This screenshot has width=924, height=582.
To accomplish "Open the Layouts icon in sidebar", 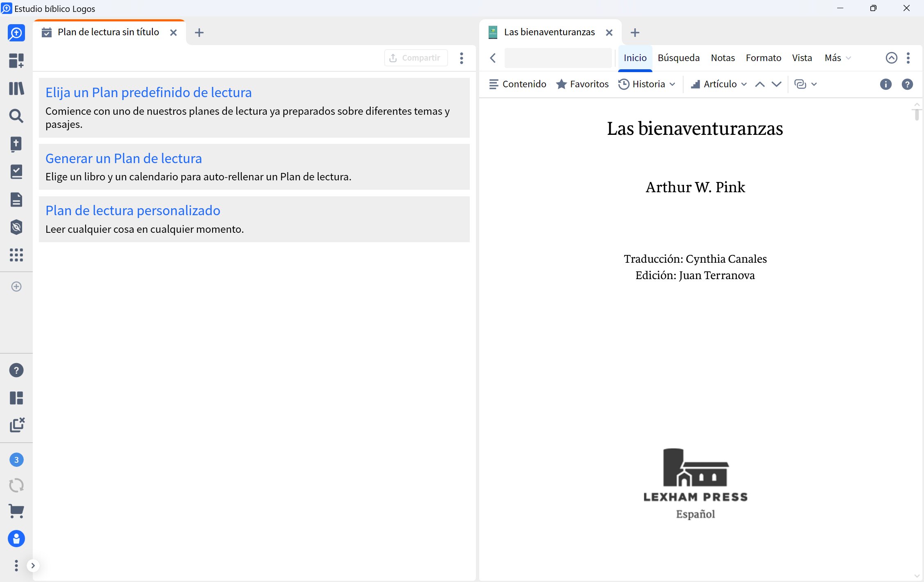I will 16,398.
